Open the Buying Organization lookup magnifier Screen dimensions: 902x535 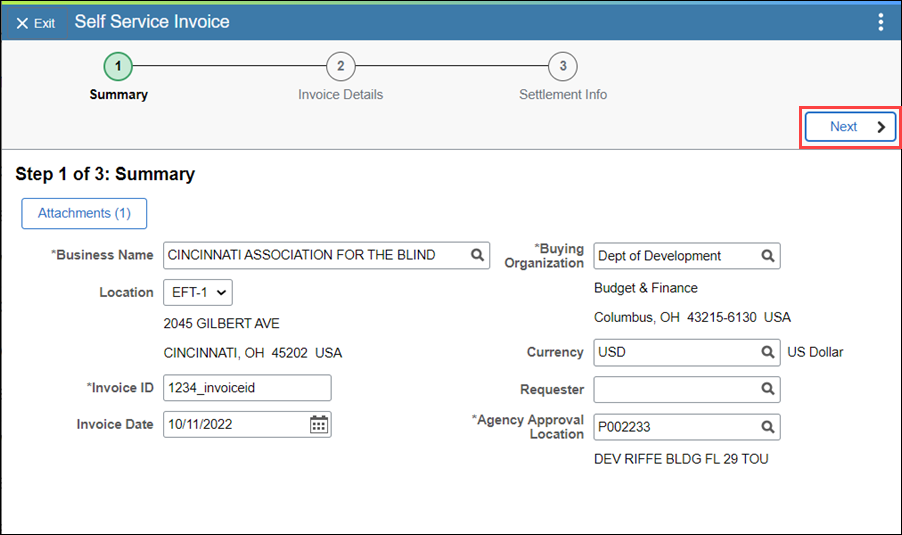(767, 256)
